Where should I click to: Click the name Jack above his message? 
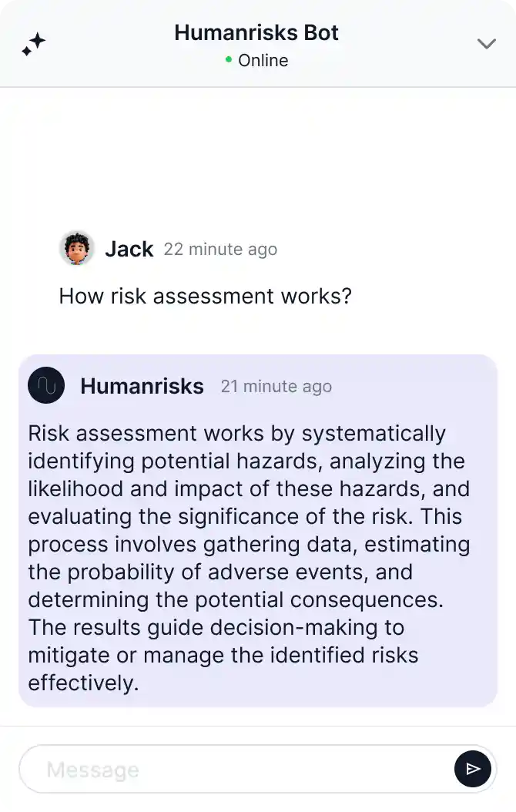(x=129, y=248)
